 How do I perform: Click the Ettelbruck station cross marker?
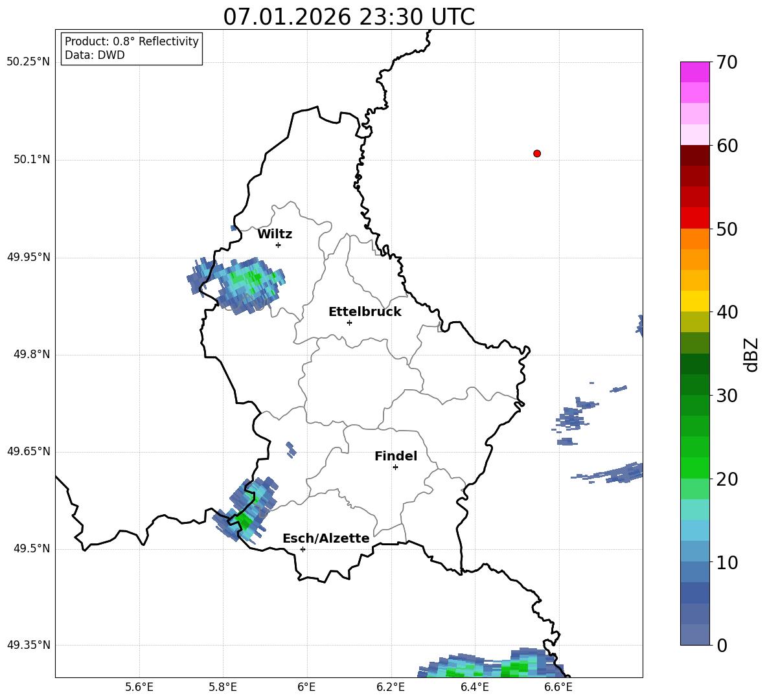pyautogui.click(x=349, y=322)
